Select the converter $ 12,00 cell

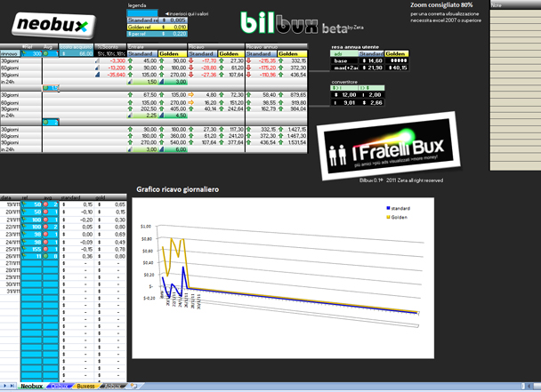pyautogui.click(x=345, y=95)
